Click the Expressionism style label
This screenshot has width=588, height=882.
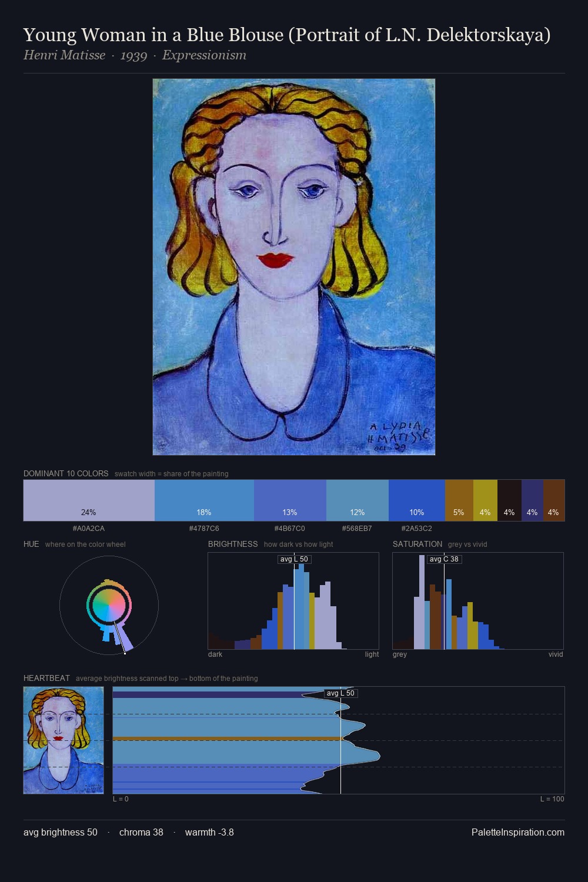204,55
